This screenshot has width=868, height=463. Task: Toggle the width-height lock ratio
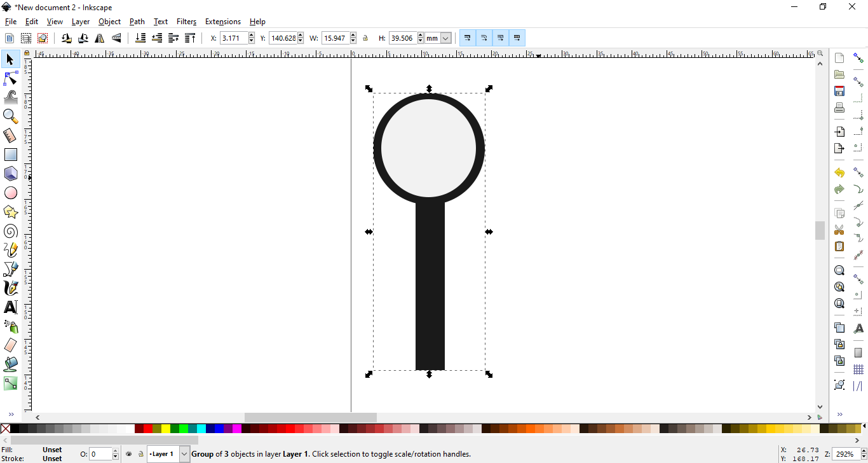(365, 38)
